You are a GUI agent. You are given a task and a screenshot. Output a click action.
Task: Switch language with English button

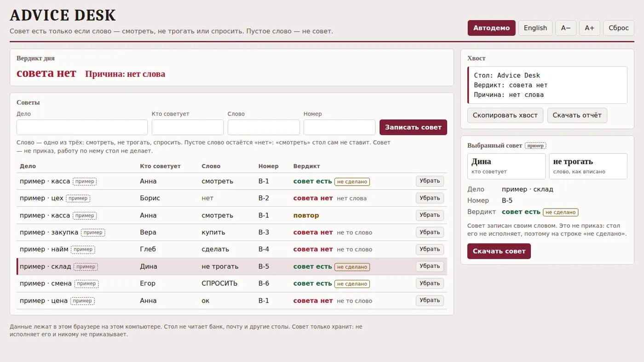point(535,28)
